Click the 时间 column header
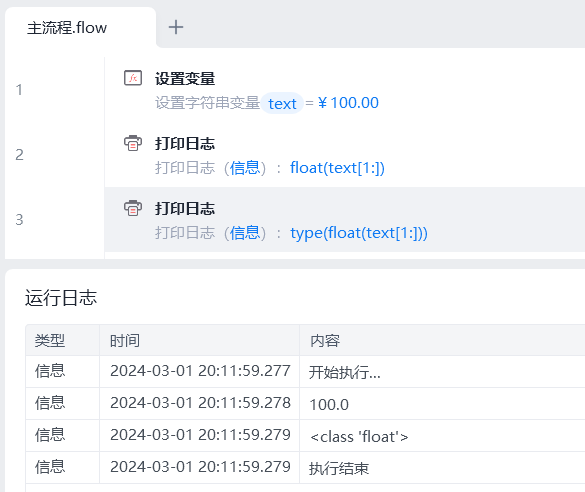 pos(125,341)
